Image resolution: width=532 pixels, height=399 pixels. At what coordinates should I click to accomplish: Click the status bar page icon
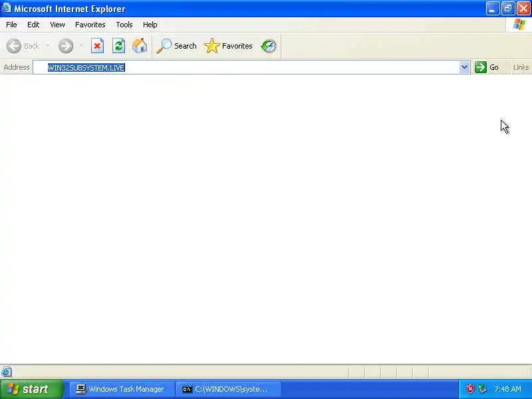tap(6, 372)
